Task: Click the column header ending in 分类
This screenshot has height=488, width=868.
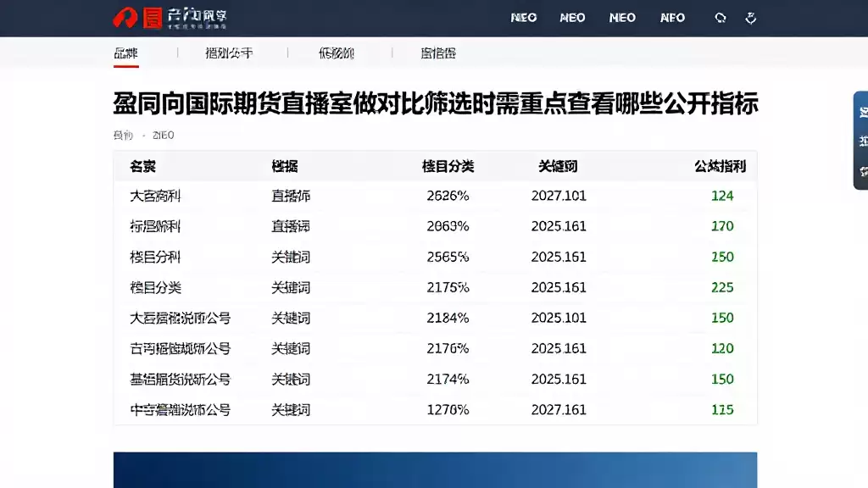Action: click(x=448, y=167)
